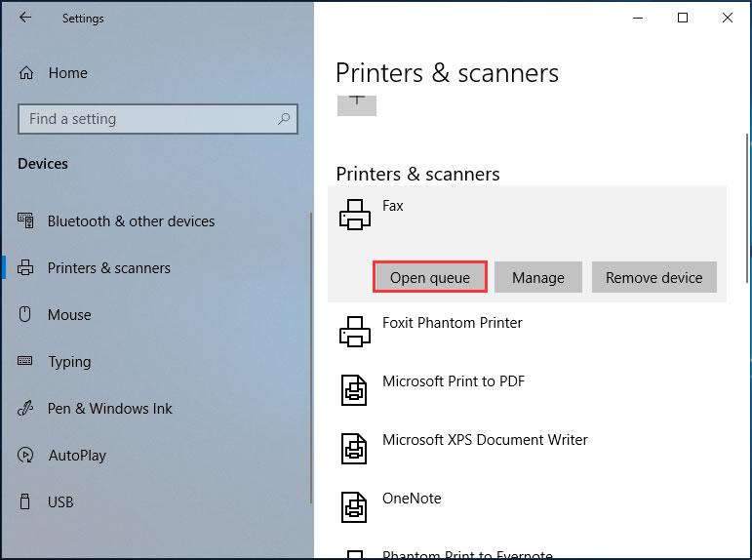Click the sidebar vertical scrollbar
Screen dimensions: 752x560
(311, 358)
